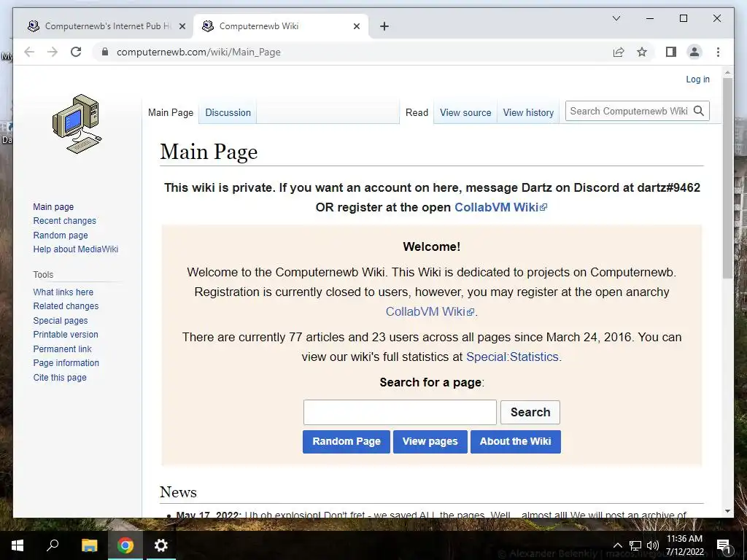Screen dimensions: 747x560
Task: Open the Chrome side panel icon
Action: 671,52
